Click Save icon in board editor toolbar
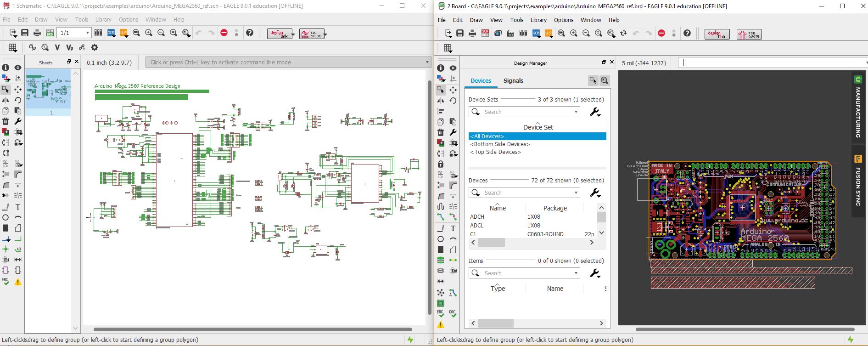This screenshot has width=868, height=346. click(460, 33)
